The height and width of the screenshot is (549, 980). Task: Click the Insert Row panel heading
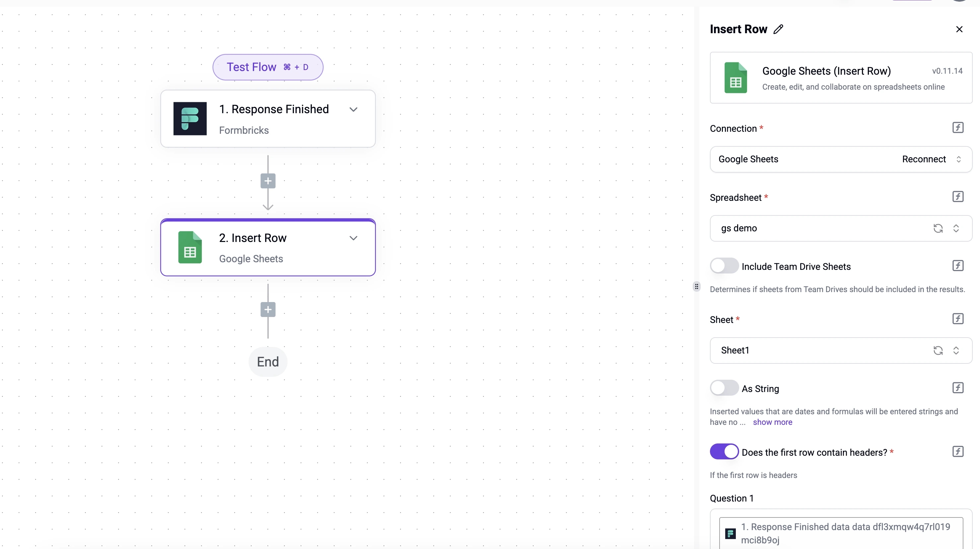coord(738,29)
